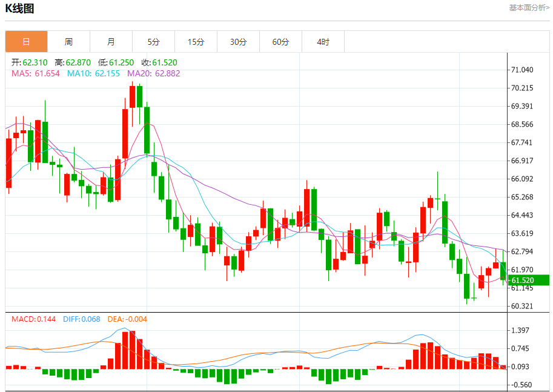The height and width of the screenshot is (392, 553).
Task: Click the K线图 title heading
Action: click(19, 8)
